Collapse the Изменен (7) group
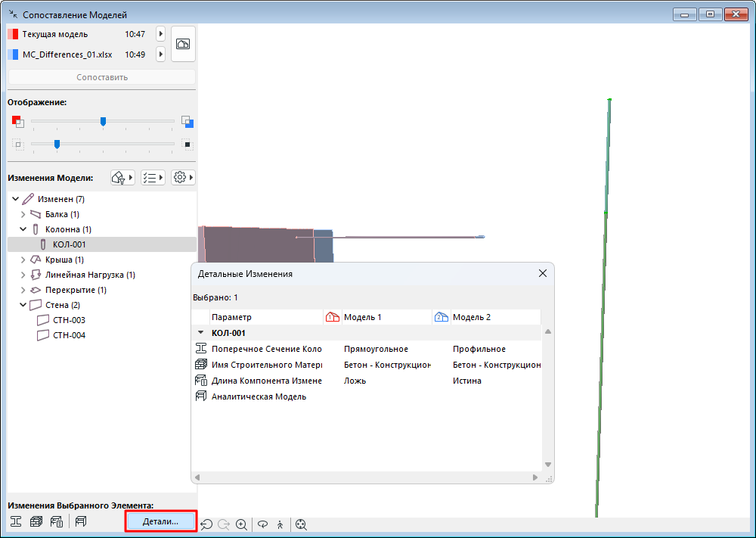The width and height of the screenshot is (756, 538). 15,199
